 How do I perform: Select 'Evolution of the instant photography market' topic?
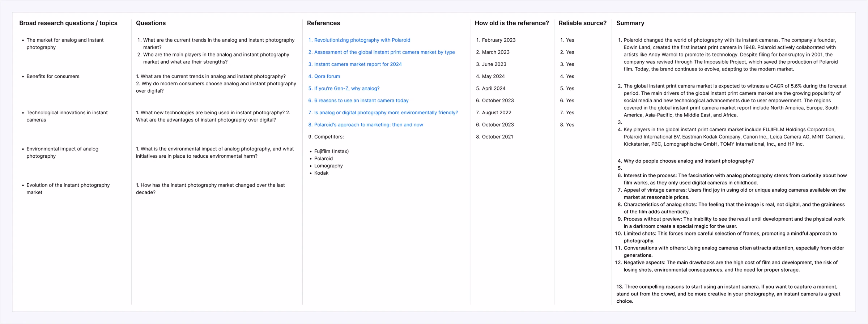[68, 189]
